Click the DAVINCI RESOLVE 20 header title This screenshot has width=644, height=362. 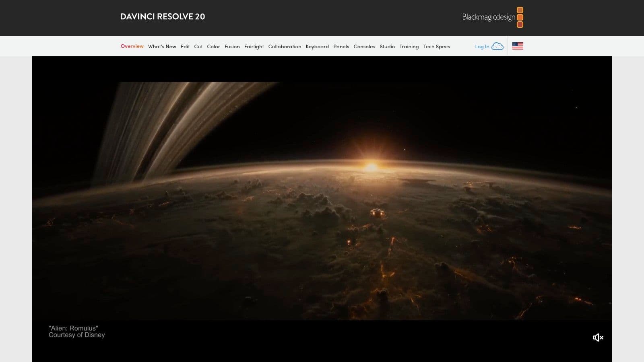pyautogui.click(x=163, y=16)
